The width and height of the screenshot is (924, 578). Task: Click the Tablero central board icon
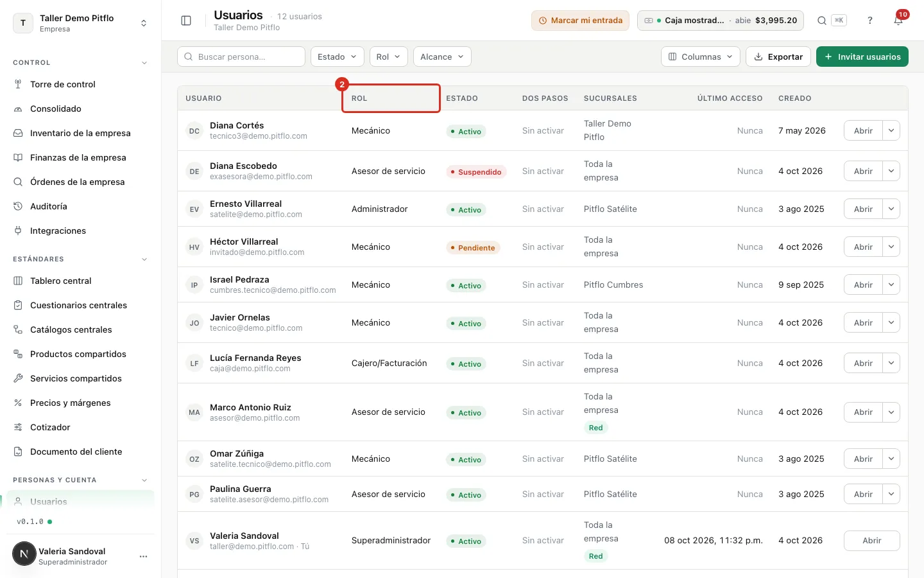click(18, 281)
